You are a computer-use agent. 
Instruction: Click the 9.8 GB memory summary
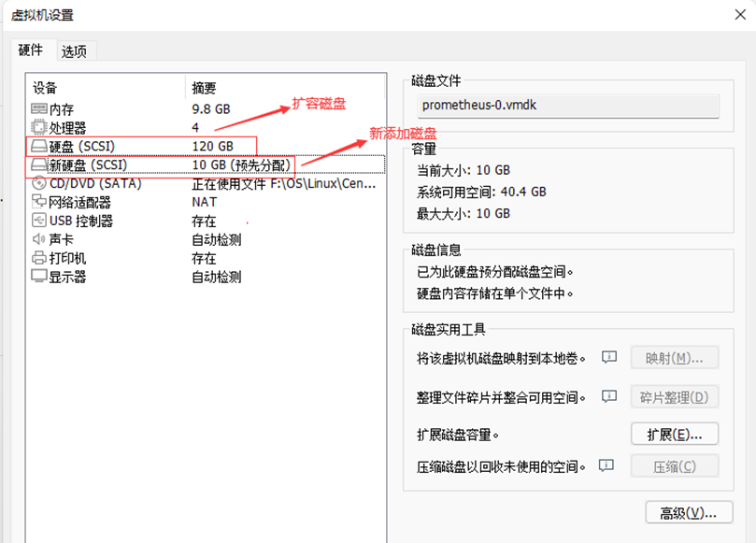tap(211, 109)
